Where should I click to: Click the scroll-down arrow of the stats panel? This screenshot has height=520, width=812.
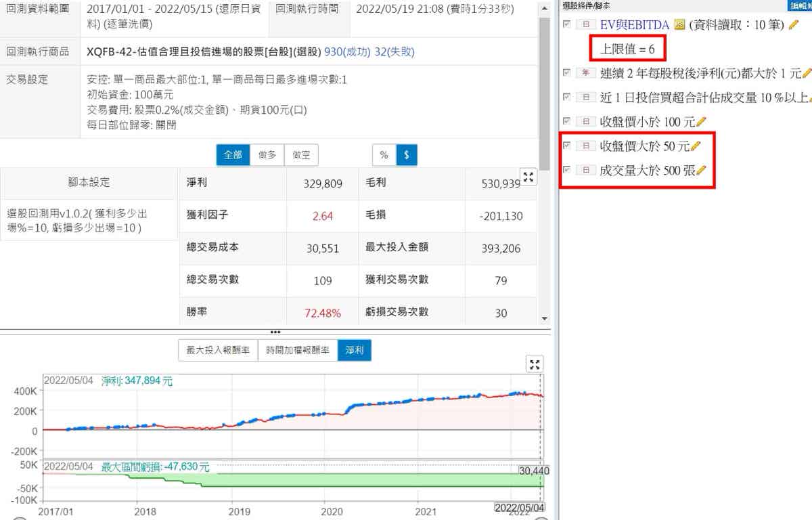click(544, 318)
